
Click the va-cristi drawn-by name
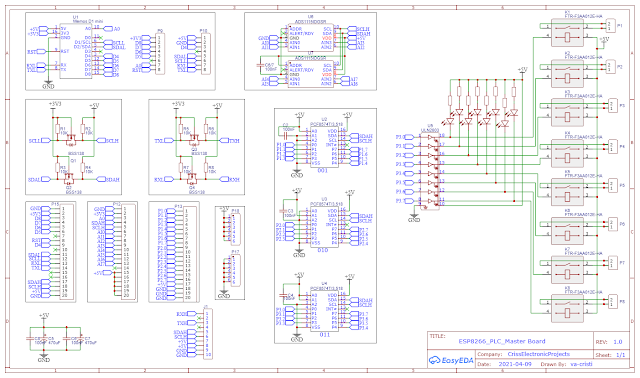coord(581,364)
